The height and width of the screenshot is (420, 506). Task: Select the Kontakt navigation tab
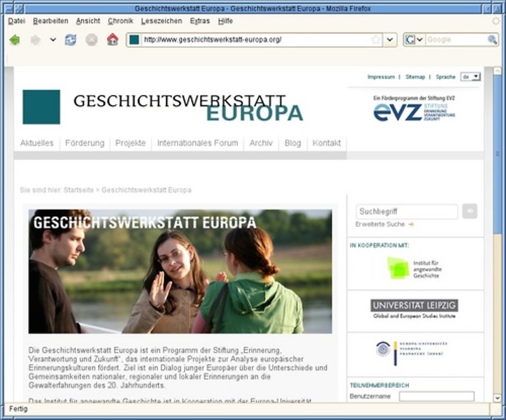pyautogui.click(x=326, y=143)
